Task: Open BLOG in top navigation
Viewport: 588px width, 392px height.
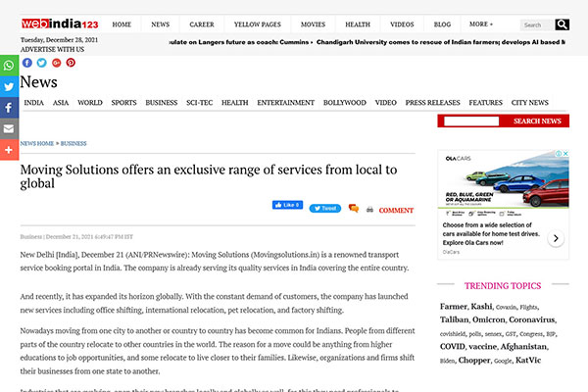Action: point(442,24)
